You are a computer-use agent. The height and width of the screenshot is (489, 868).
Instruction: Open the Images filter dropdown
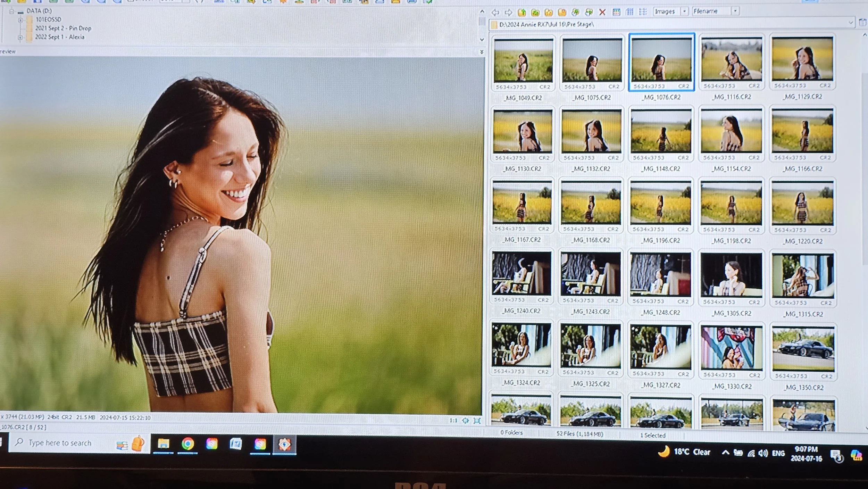tap(684, 11)
